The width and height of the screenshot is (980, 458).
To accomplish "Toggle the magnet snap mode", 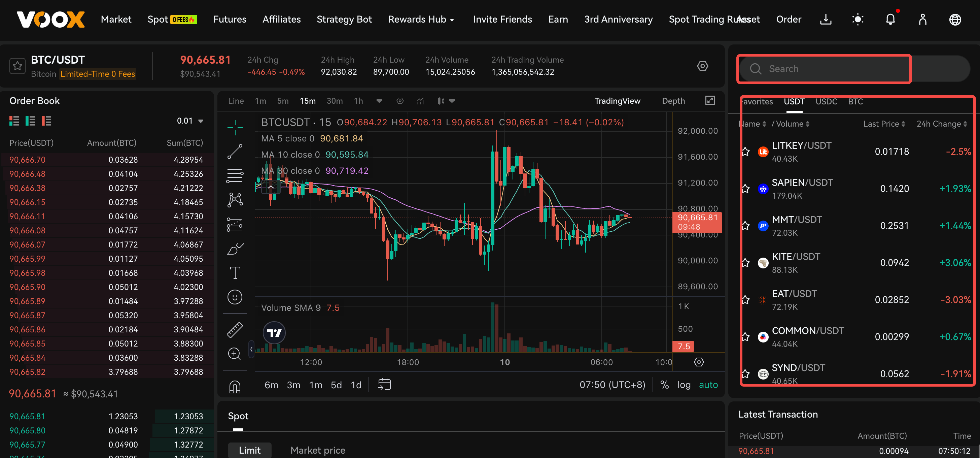I will [x=235, y=387].
